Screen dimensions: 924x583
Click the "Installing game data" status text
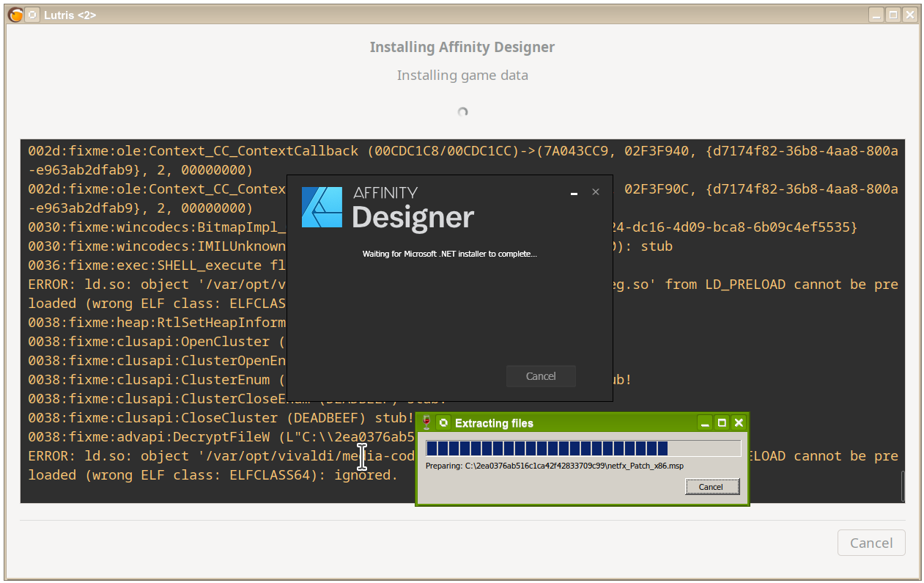pyautogui.click(x=462, y=75)
